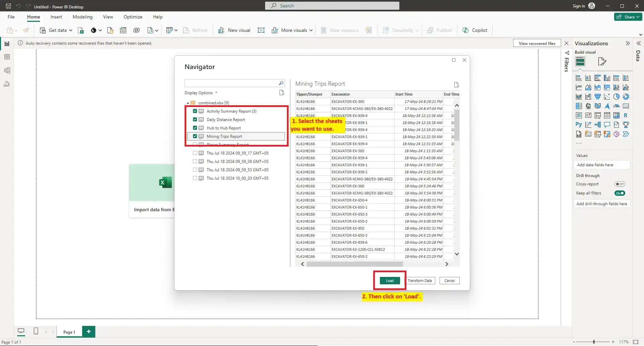The width and height of the screenshot is (644, 346).
Task: Select the pie chart visual
Action: [x=616, y=96]
